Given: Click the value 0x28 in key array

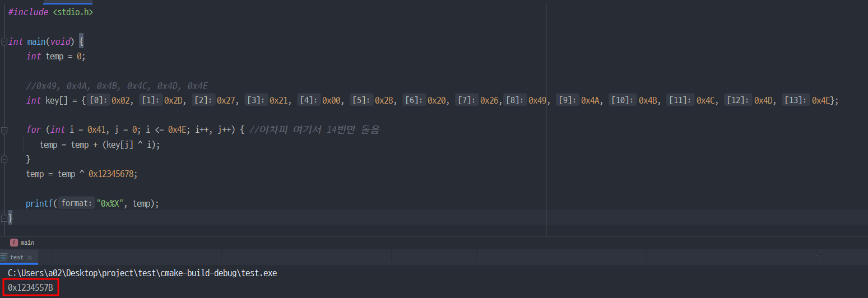Looking at the screenshot, I should coord(384,100).
